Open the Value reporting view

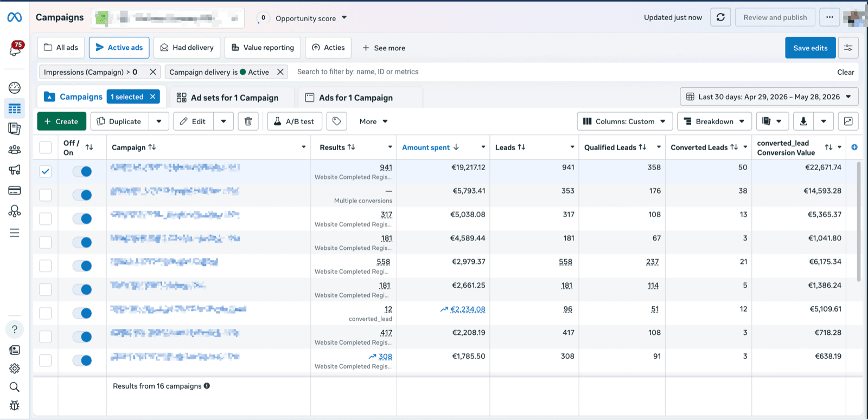click(263, 48)
